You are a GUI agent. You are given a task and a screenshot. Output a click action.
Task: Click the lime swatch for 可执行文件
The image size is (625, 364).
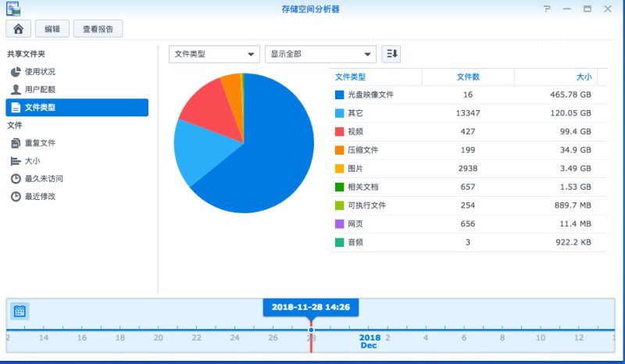(339, 205)
